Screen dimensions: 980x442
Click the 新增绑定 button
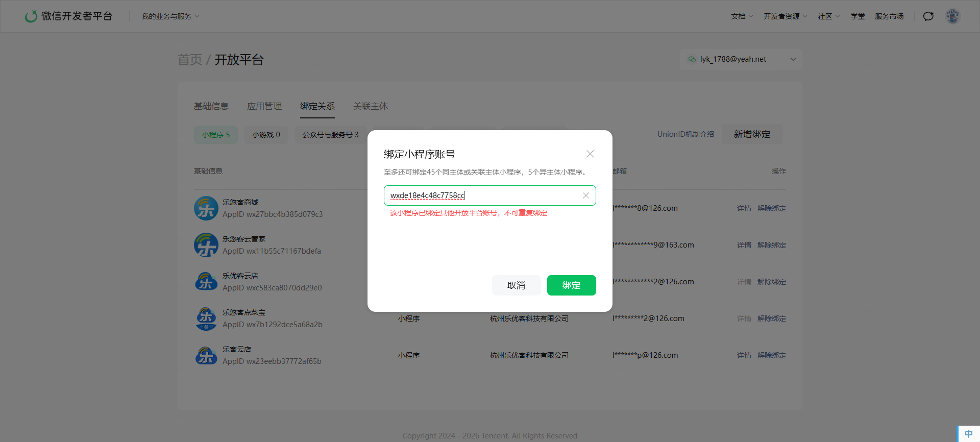[x=752, y=134]
